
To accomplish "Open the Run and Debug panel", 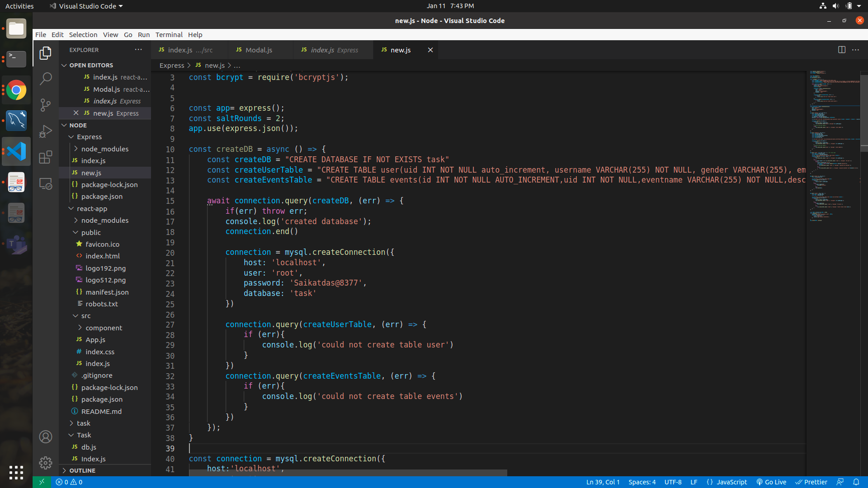I will [x=46, y=131].
